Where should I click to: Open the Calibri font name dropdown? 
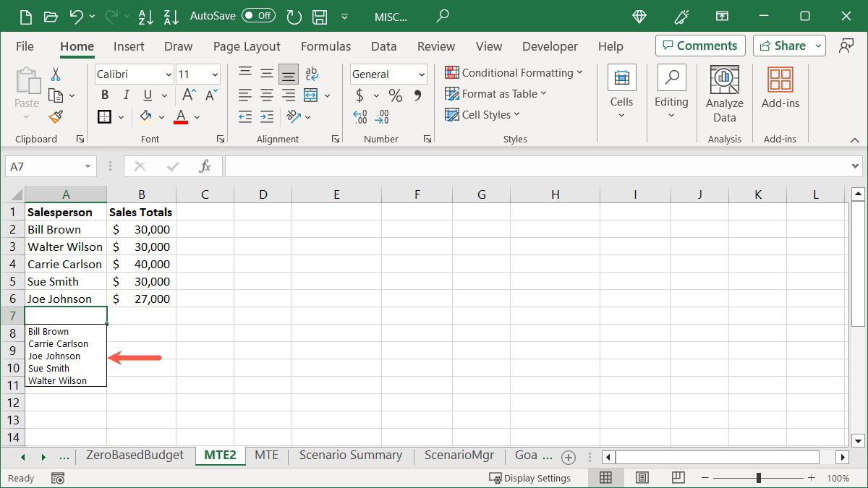point(168,74)
